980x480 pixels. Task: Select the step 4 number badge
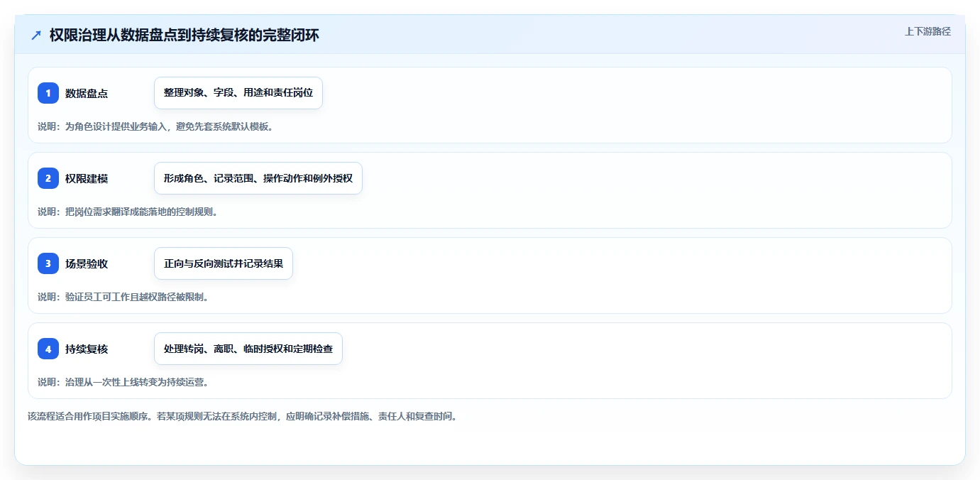pyautogui.click(x=48, y=349)
